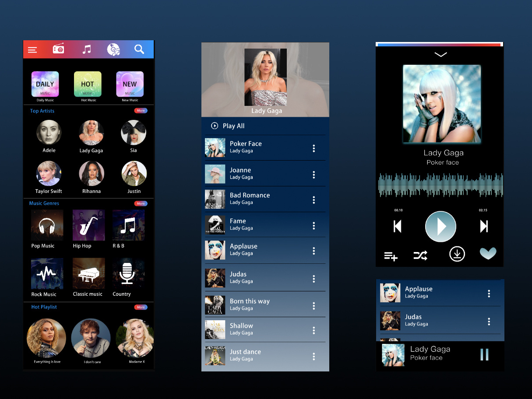Screen dimensions: 532x399
Task: Open the Hot Music section
Action: 88,84
